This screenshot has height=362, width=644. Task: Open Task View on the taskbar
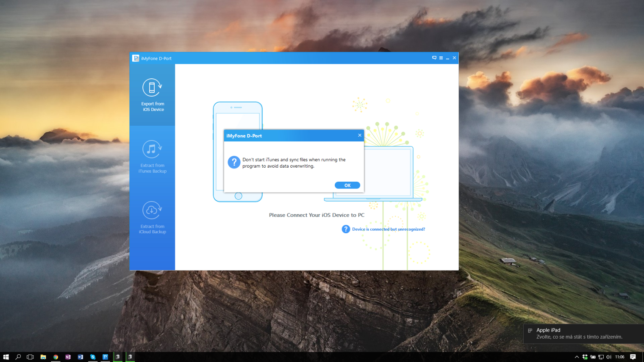[x=30, y=357]
